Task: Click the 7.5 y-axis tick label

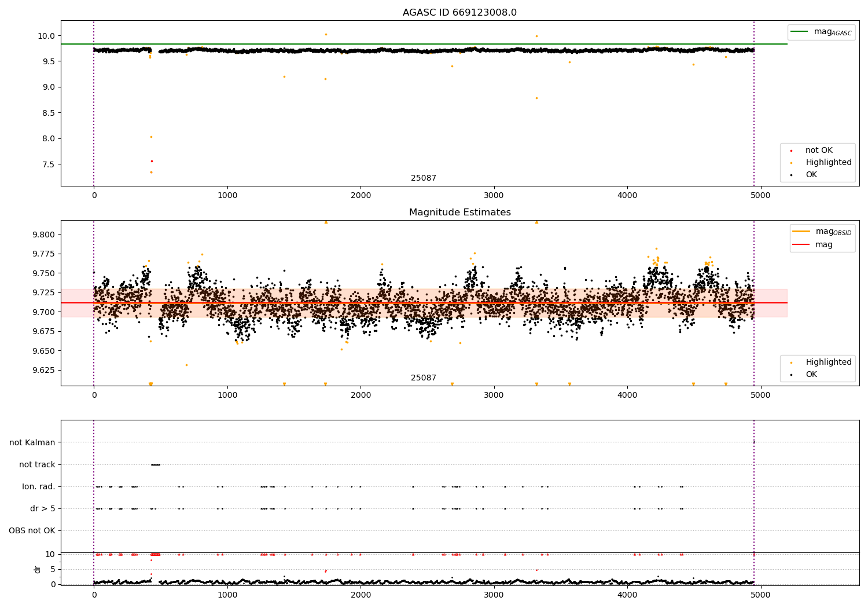Action: click(49, 164)
